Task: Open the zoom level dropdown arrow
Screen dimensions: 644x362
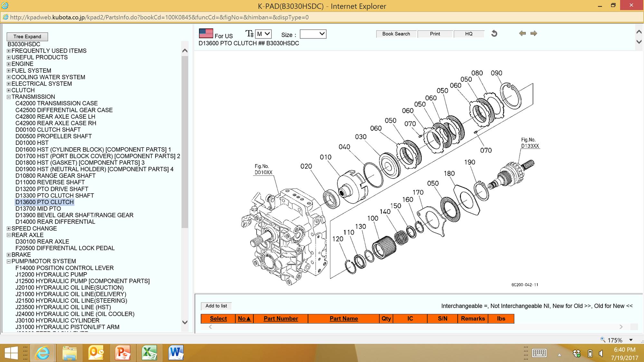Action: (x=631, y=340)
